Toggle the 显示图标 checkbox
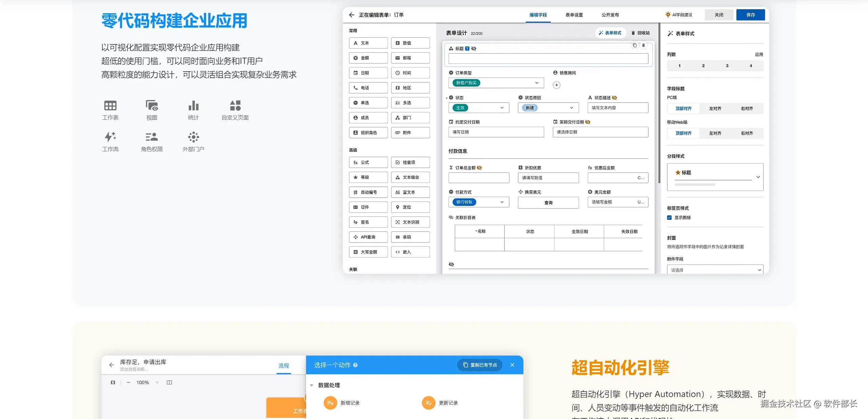868x419 pixels. [669, 218]
